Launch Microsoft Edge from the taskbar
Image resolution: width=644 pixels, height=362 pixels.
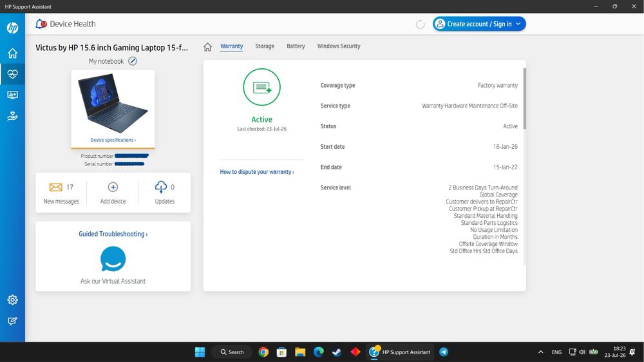click(319, 352)
